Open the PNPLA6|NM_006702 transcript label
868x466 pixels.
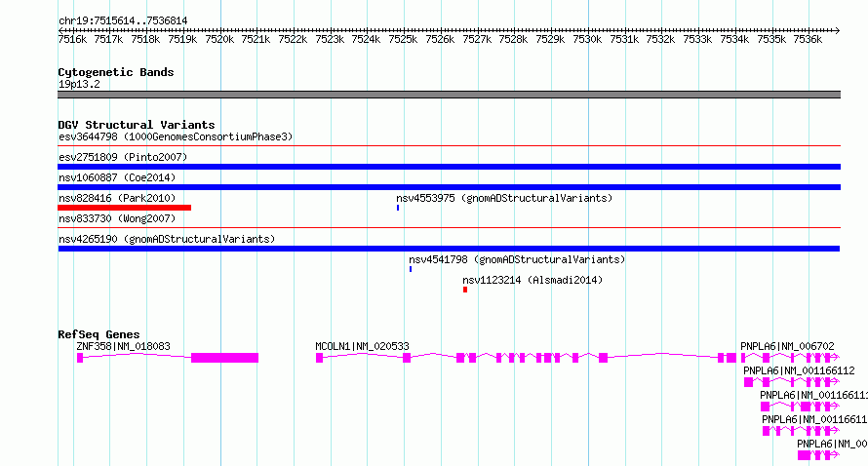point(787,346)
